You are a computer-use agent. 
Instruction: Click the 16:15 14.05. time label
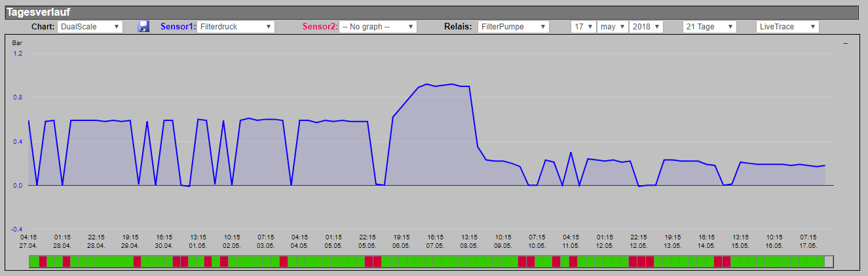[707, 241]
